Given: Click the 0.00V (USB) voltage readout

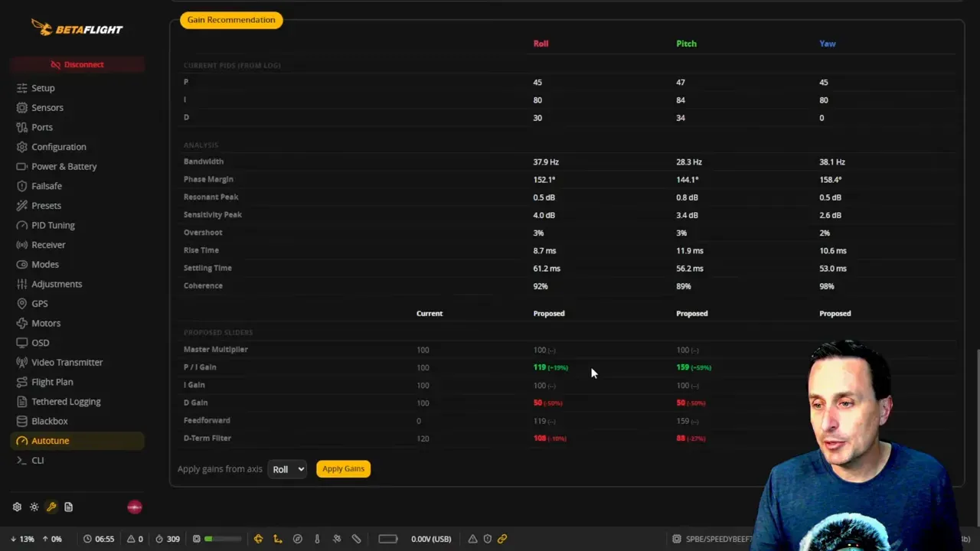Looking at the screenshot, I should coord(431,539).
